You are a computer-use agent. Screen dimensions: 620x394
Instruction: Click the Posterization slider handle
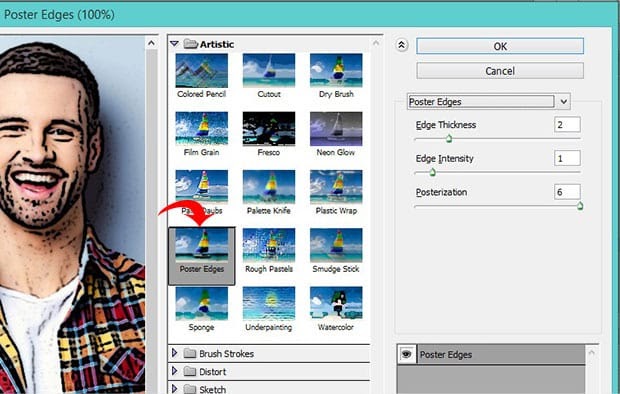[580, 206]
